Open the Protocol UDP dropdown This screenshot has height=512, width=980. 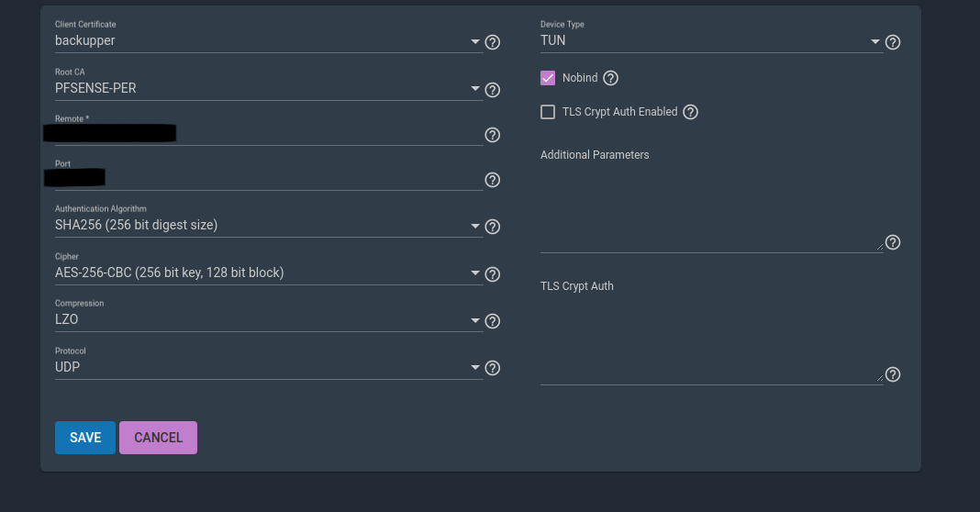click(x=269, y=368)
